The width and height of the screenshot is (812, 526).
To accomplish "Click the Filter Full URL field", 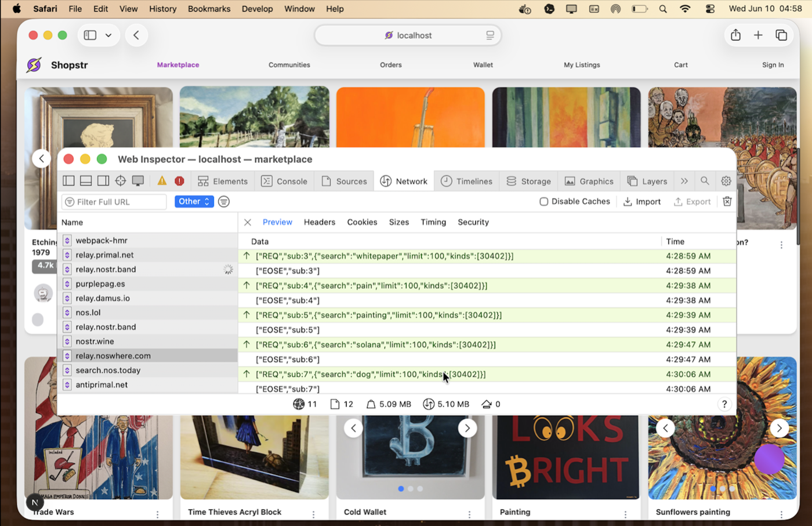I will click(114, 202).
